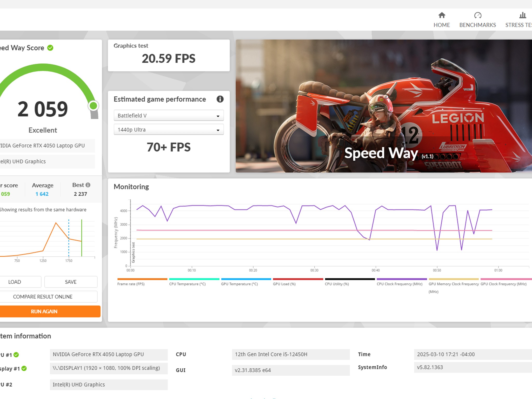This screenshot has height=399, width=532.
Task: Click the Home icon in top navigation
Action: (x=442, y=16)
